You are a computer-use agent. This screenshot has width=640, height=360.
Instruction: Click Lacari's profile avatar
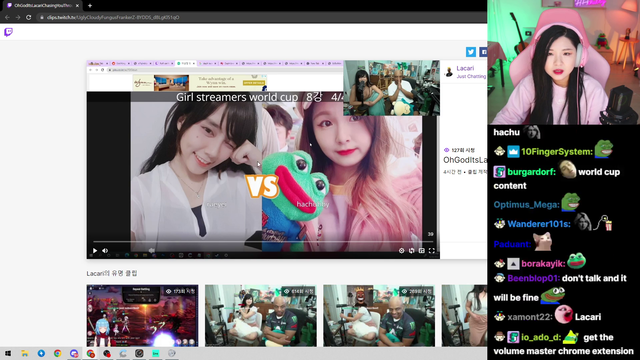[x=449, y=72]
